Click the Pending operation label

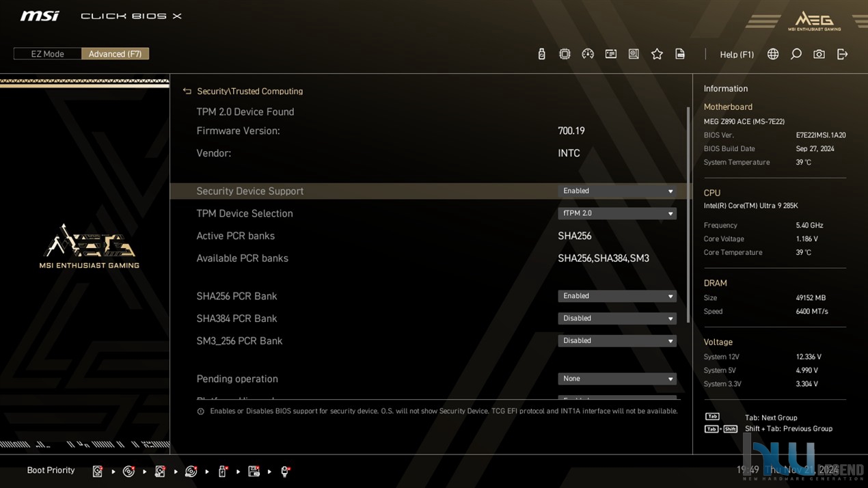(237, 379)
